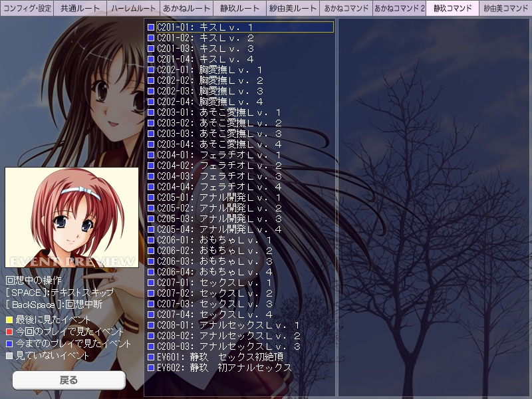Select event C204-01 text row

click(x=219, y=155)
